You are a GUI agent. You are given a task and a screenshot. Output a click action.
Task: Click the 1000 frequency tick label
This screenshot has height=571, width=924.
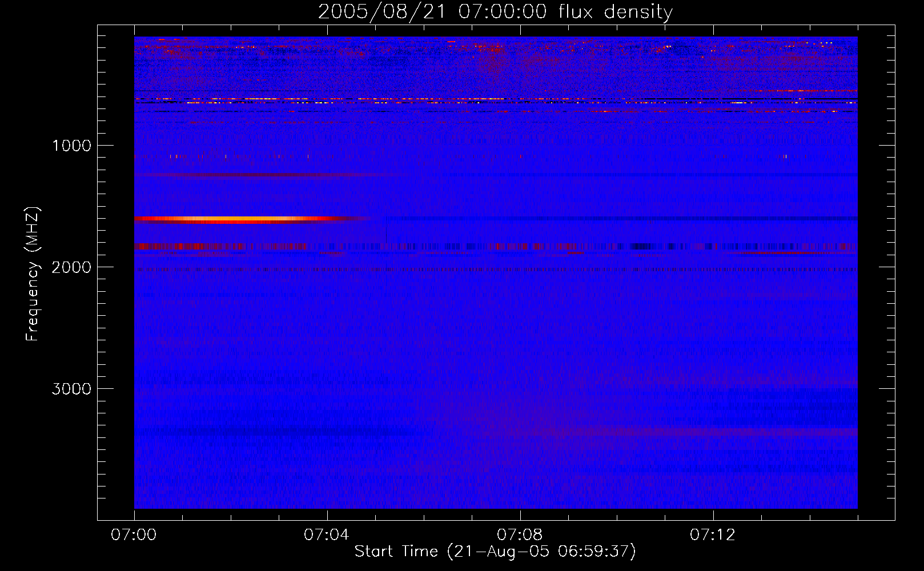[x=71, y=146]
